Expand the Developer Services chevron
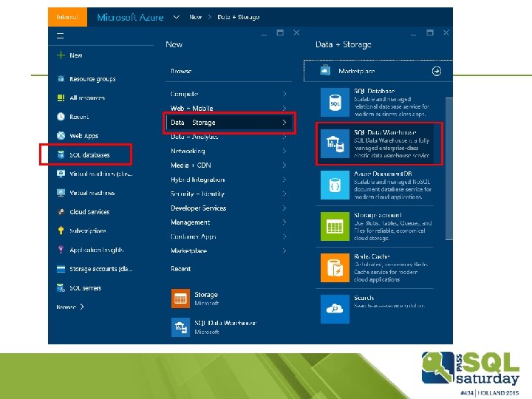The image size is (532, 399). 284,208
